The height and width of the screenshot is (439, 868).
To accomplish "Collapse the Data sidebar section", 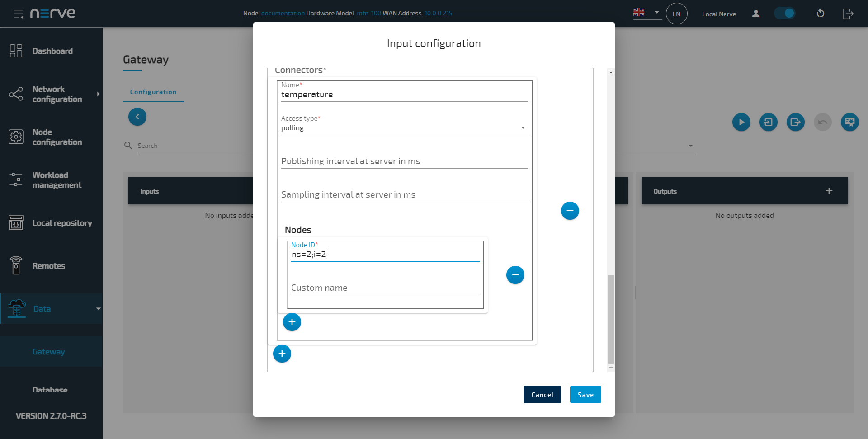I will click(98, 309).
